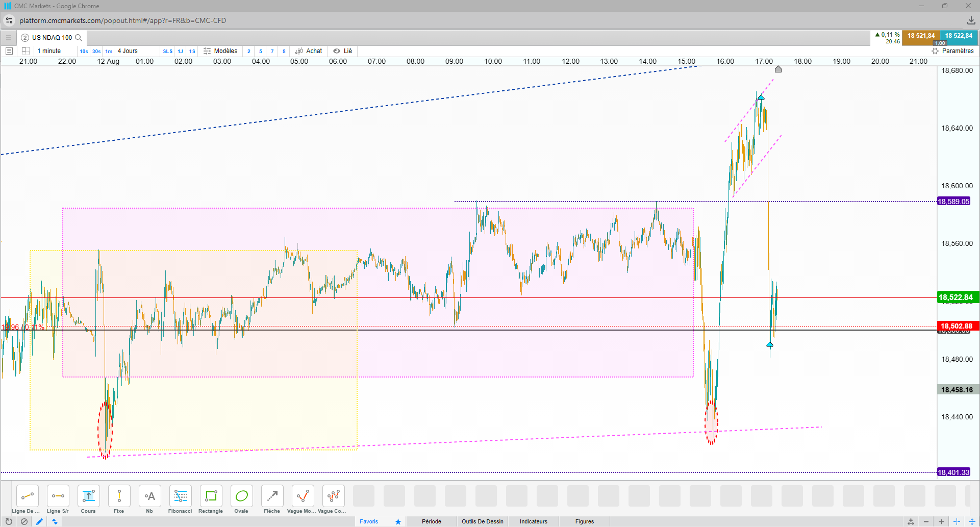This screenshot has height=527, width=980.
Task: Switch to the 1m quick interval
Action: (109, 51)
